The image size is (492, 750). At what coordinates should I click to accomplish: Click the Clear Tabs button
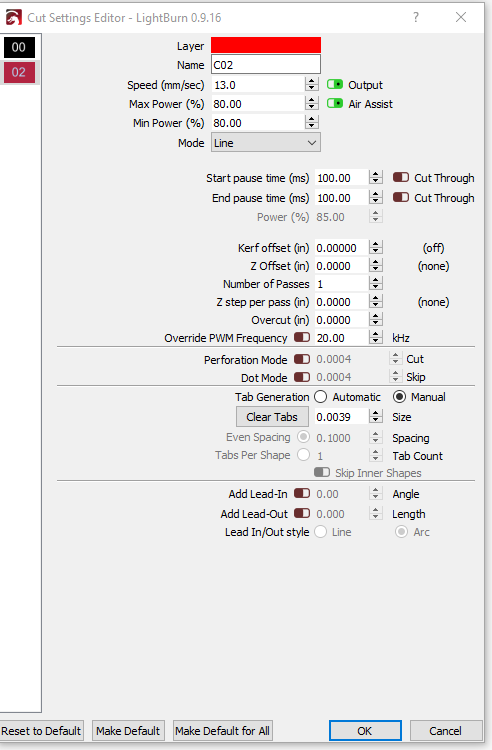coord(272,417)
